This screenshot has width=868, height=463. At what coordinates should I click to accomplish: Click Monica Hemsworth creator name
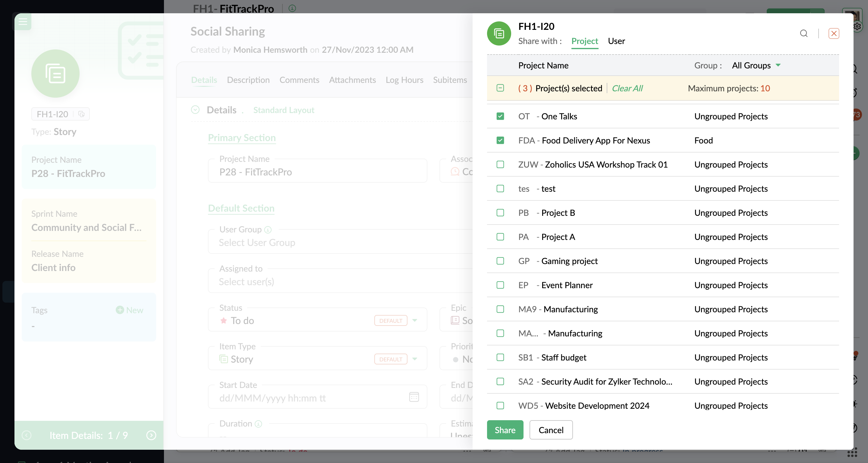tap(270, 50)
